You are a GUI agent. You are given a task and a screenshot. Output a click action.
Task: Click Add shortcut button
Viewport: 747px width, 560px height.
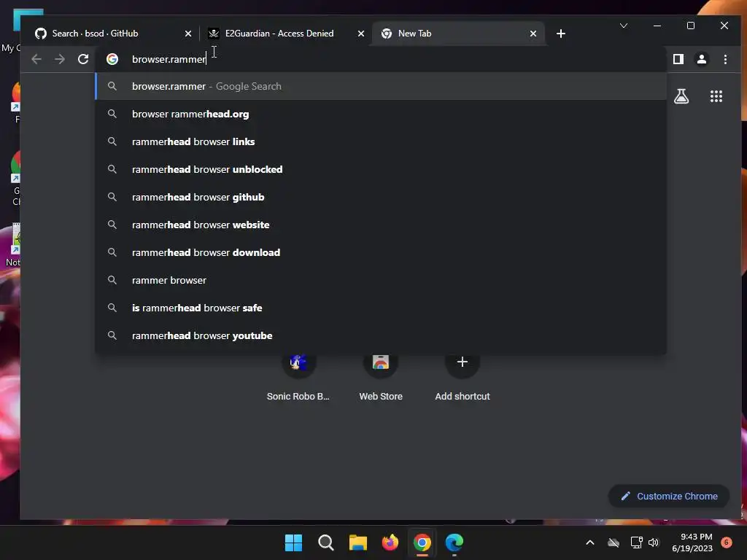[x=462, y=378]
